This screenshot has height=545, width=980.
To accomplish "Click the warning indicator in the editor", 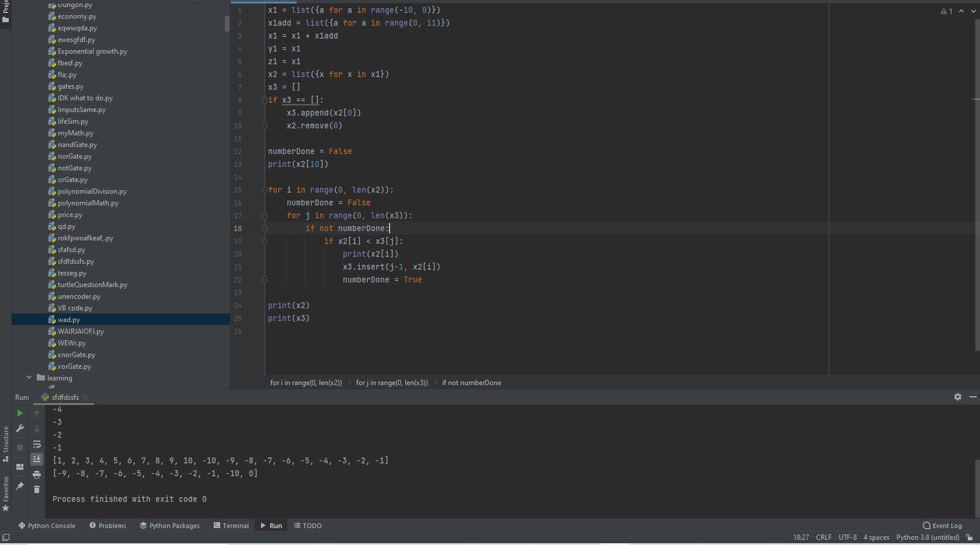I will (x=946, y=11).
